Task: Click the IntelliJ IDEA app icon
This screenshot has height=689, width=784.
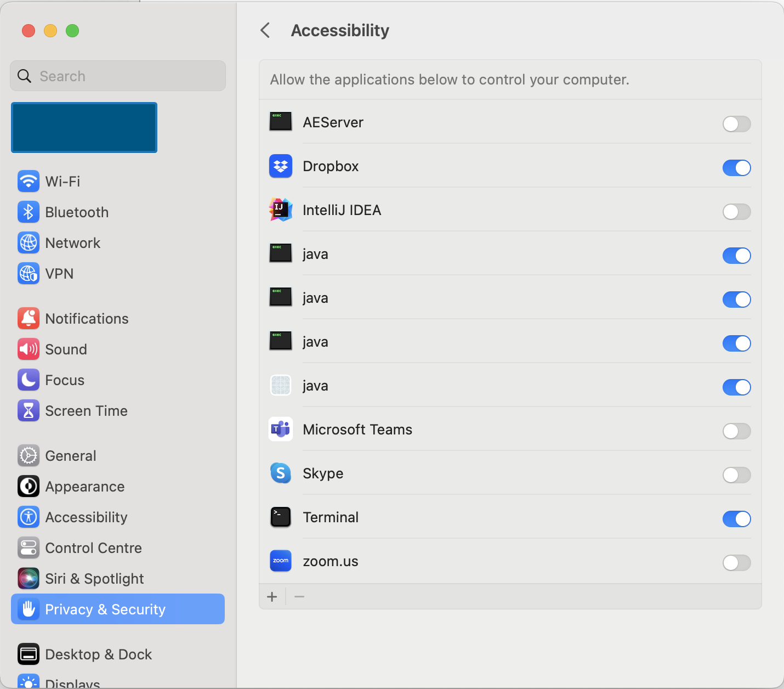Action: (x=280, y=210)
